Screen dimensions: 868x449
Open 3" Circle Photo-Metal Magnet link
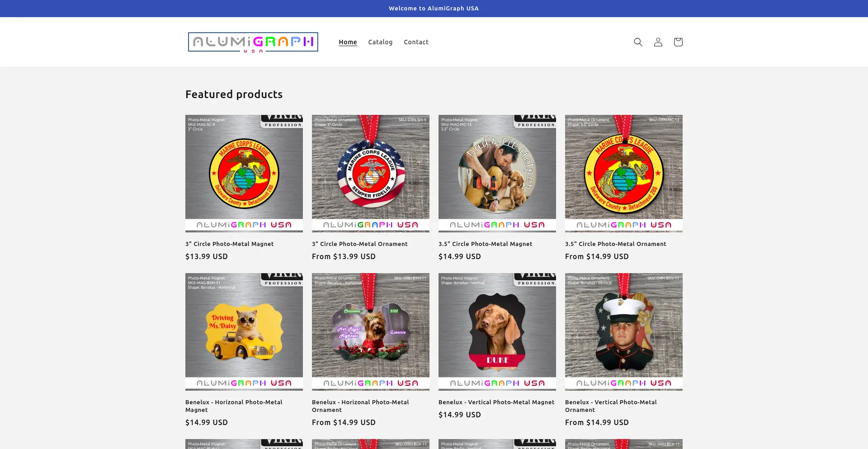pyautogui.click(x=229, y=244)
